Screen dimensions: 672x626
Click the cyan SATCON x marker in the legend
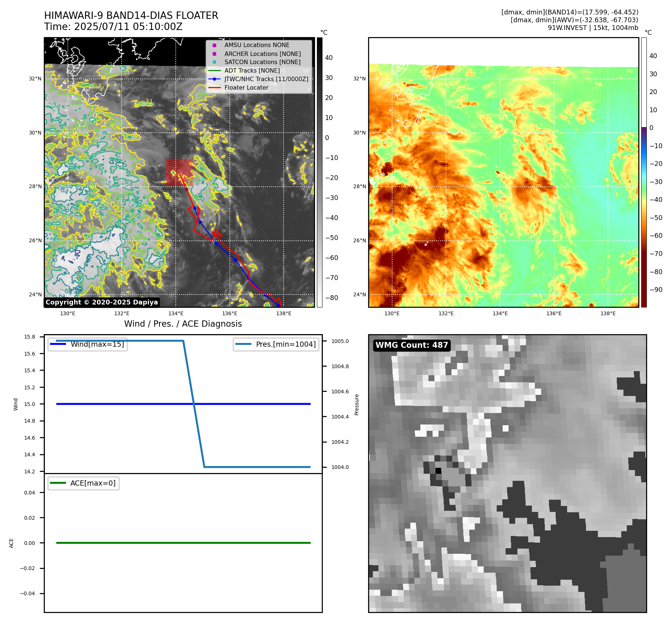point(214,62)
